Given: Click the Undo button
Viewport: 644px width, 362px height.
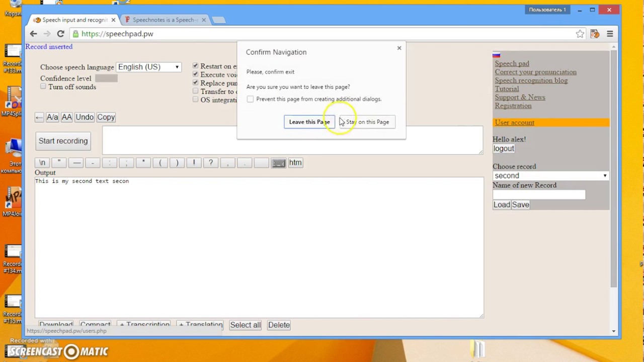Looking at the screenshot, I should tap(85, 117).
